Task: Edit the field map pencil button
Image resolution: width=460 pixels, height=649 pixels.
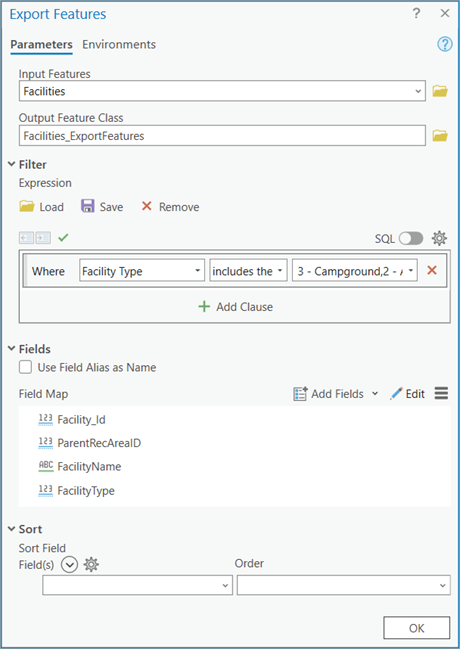Action: (x=407, y=394)
